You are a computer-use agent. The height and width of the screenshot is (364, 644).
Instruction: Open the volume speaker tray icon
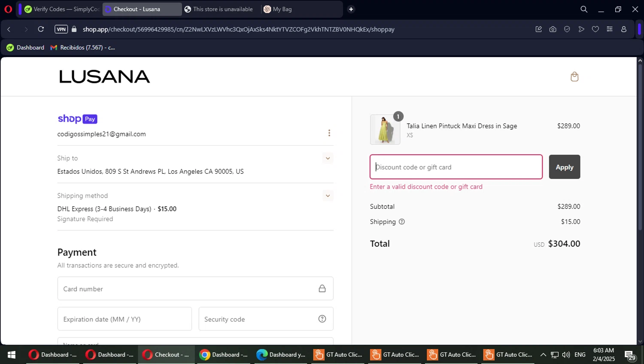point(566,355)
